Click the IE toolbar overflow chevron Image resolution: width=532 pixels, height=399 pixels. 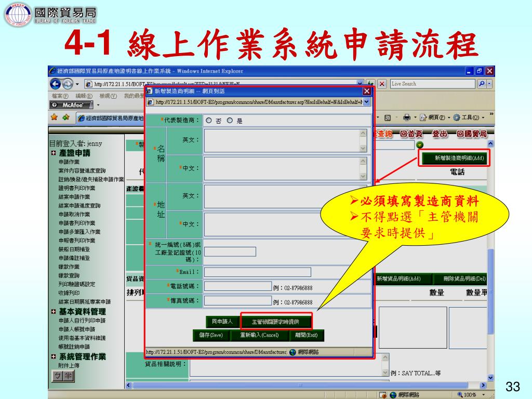click(x=491, y=114)
